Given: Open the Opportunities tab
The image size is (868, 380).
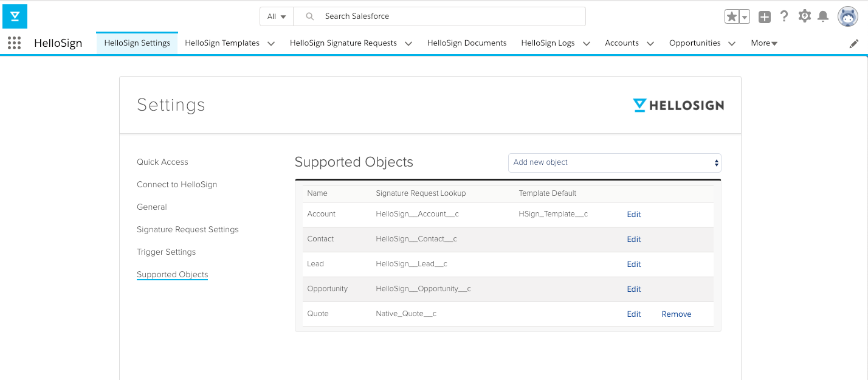Looking at the screenshot, I should (695, 43).
